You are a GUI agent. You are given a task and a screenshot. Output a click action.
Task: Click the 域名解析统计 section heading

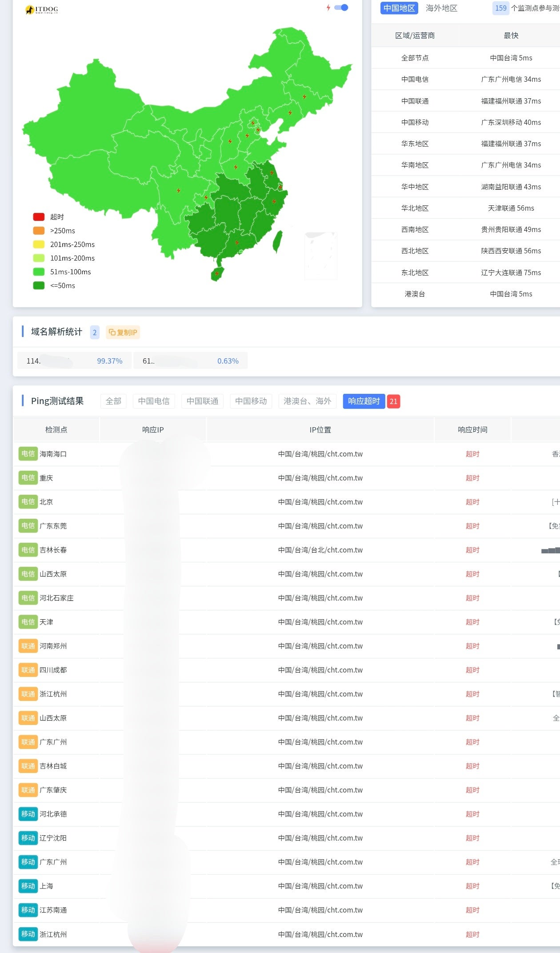click(x=56, y=332)
